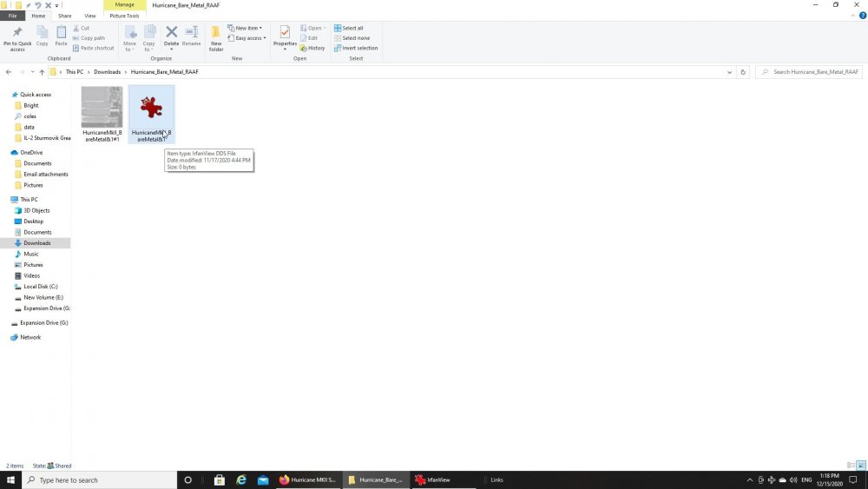Click Invert selection in the ribbon
The height and width of the screenshot is (489, 868).
(359, 48)
